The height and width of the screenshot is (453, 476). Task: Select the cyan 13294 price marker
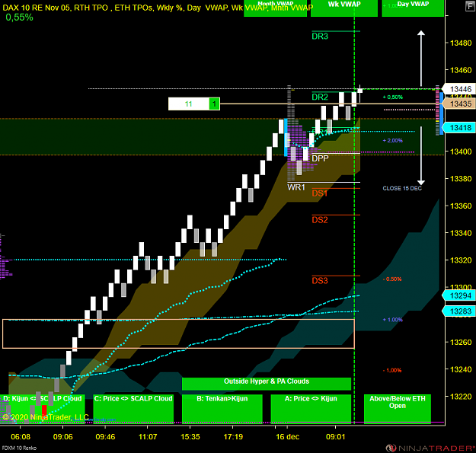(x=458, y=295)
